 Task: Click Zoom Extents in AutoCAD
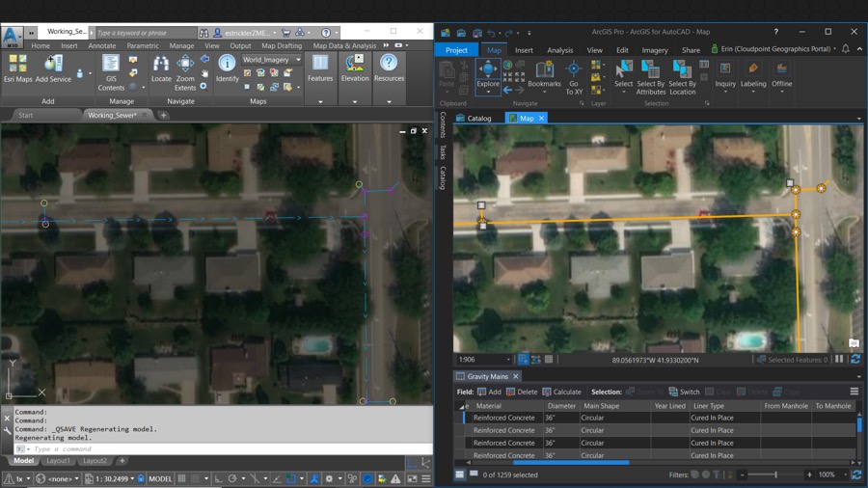tap(185, 72)
